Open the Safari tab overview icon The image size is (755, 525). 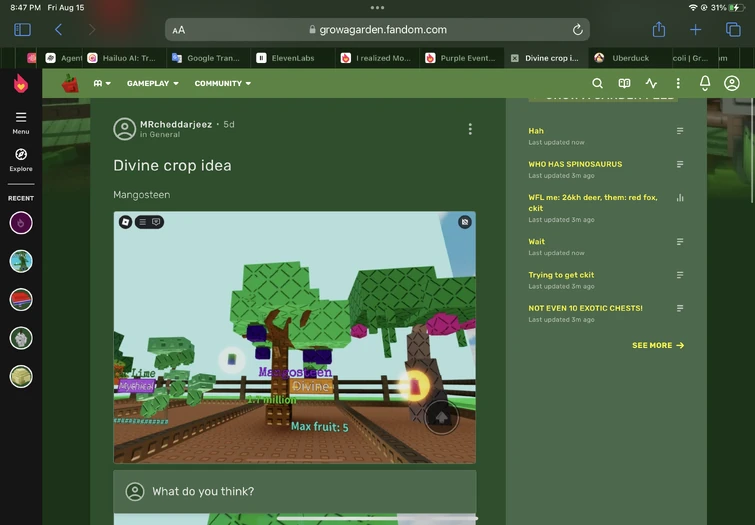click(x=733, y=30)
